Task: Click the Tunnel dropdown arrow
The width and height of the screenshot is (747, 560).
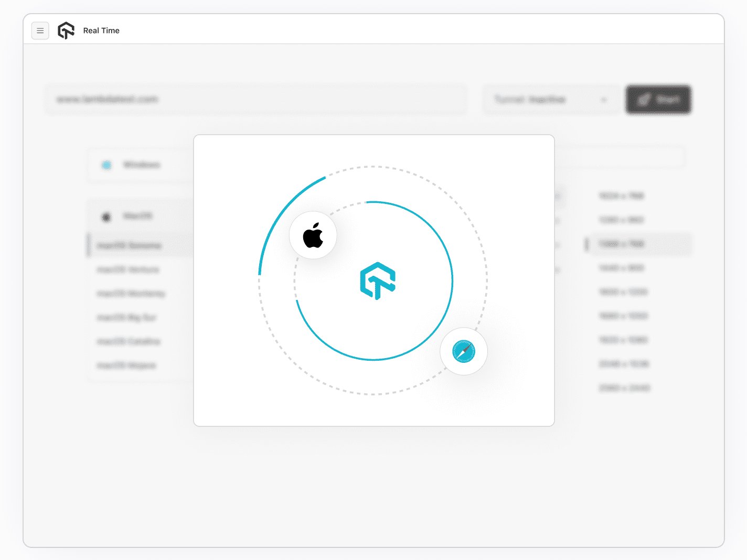Action: 604,100
